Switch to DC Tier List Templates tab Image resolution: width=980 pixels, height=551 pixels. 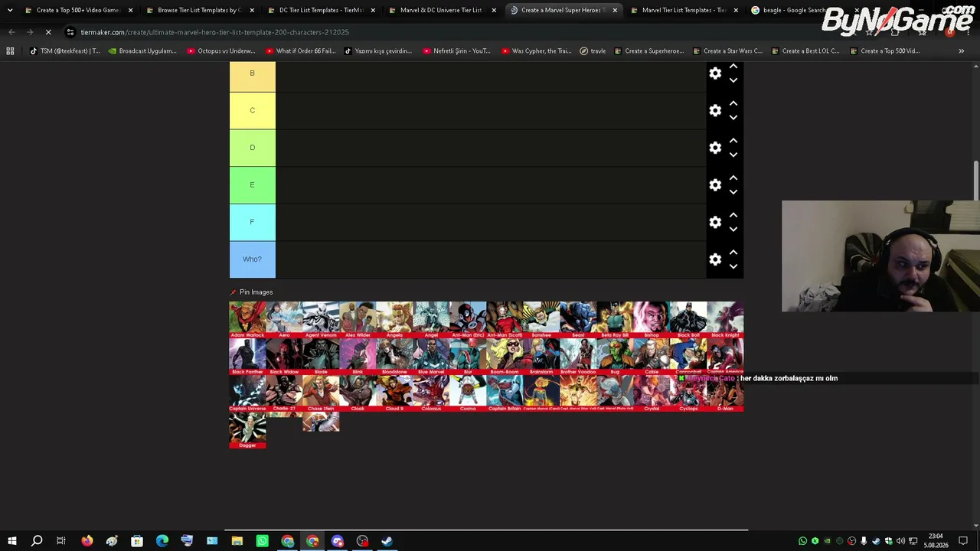tap(321, 11)
